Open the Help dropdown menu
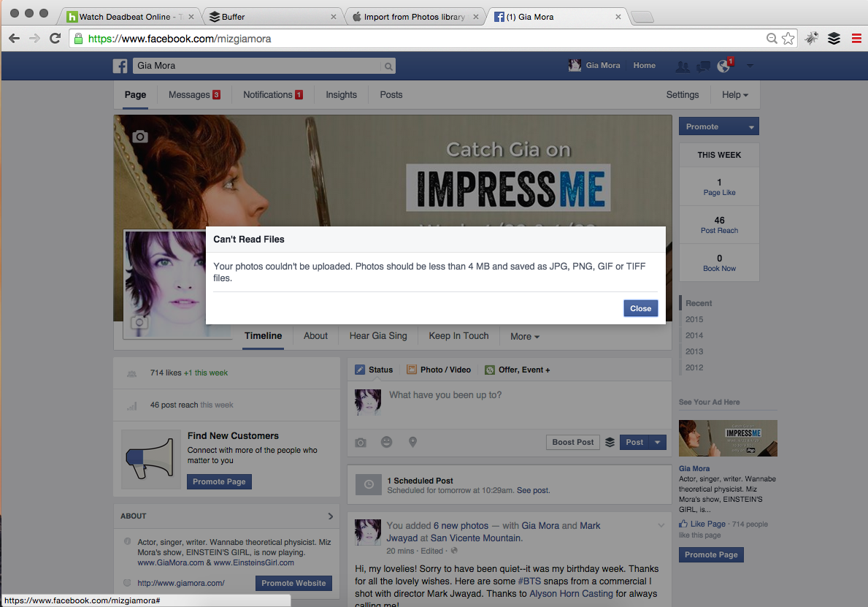 point(734,95)
